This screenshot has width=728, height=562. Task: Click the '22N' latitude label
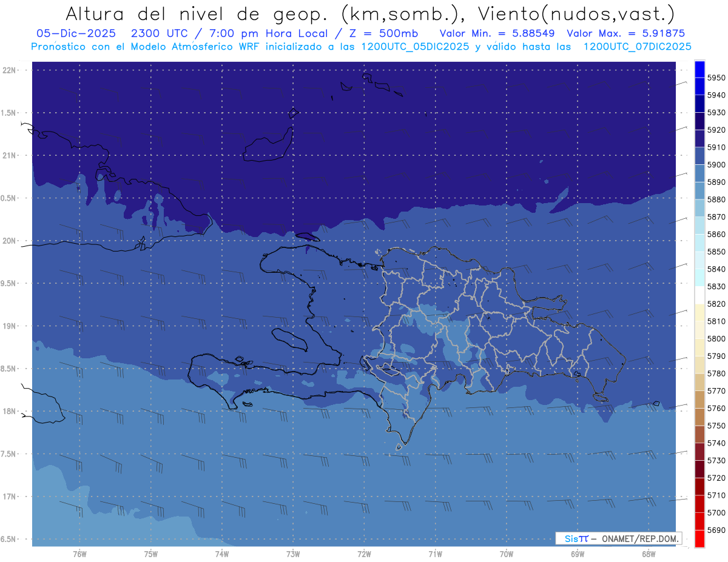coord(10,70)
